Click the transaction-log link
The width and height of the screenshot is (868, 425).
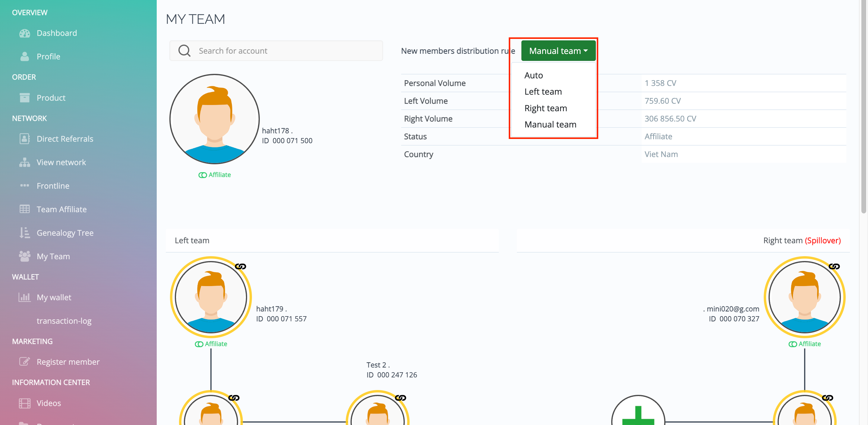(x=64, y=321)
